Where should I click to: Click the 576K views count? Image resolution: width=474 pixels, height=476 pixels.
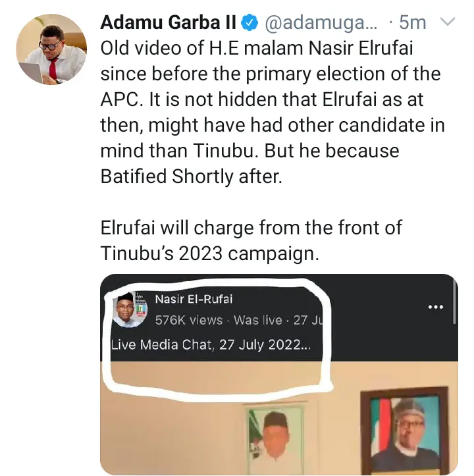[x=189, y=321]
